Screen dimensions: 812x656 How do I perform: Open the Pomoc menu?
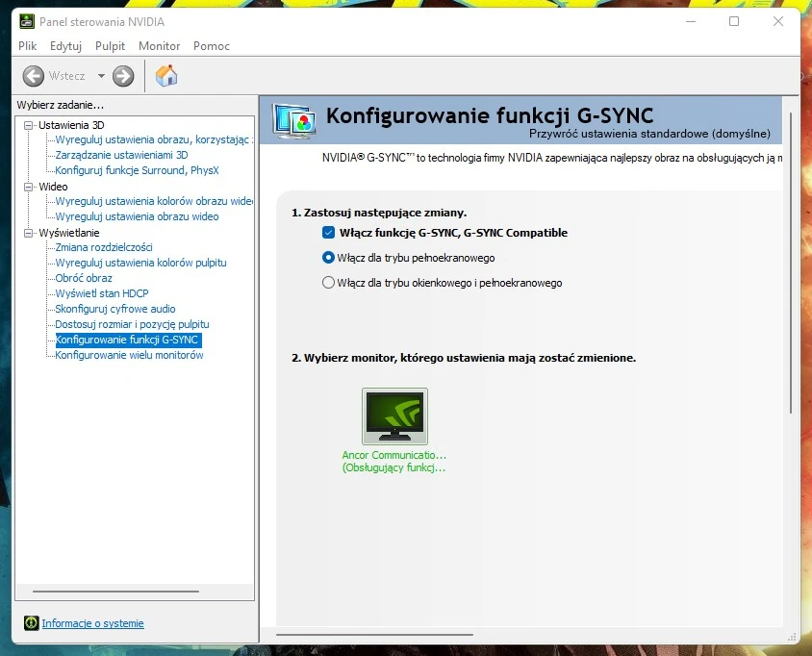212,46
